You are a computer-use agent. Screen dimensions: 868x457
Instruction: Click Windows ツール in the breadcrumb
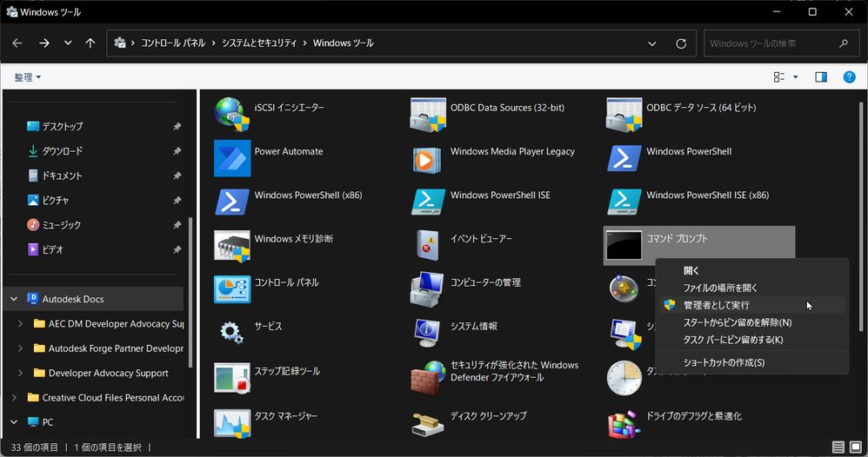pos(344,43)
